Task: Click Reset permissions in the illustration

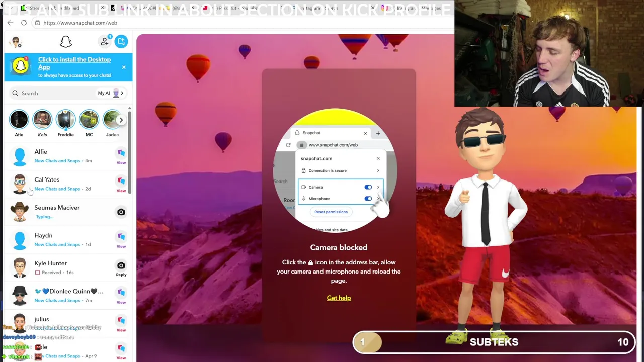Action: (x=331, y=212)
